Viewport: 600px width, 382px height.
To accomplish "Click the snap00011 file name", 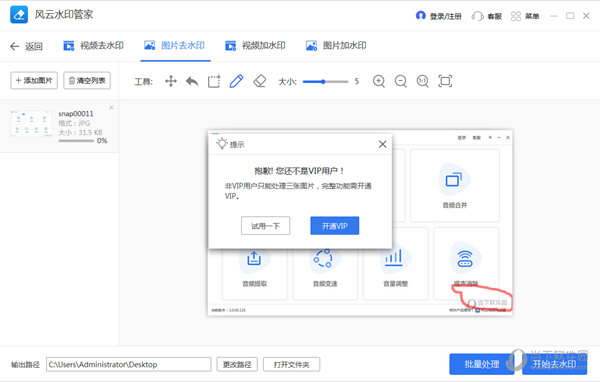I will click(x=76, y=114).
